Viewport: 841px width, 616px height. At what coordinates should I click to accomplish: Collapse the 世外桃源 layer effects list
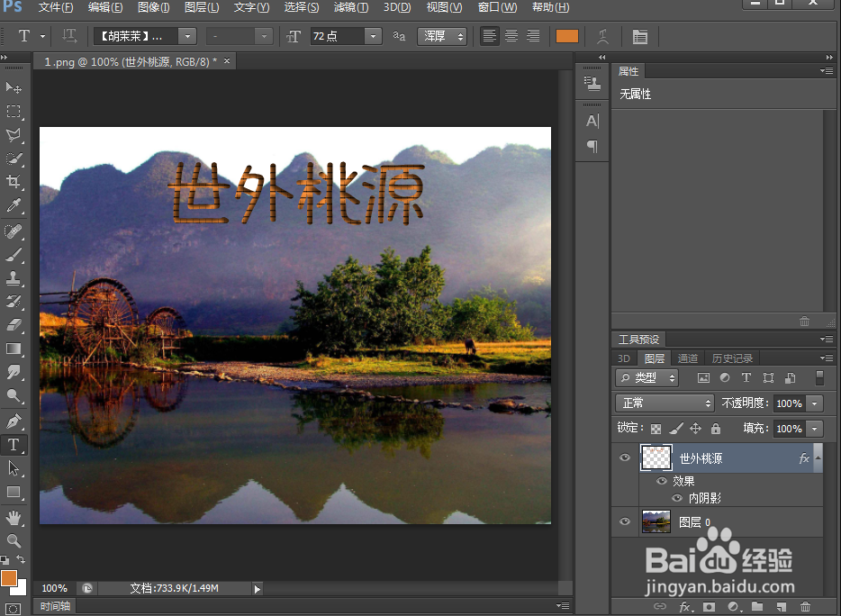click(x=818, y=457)
